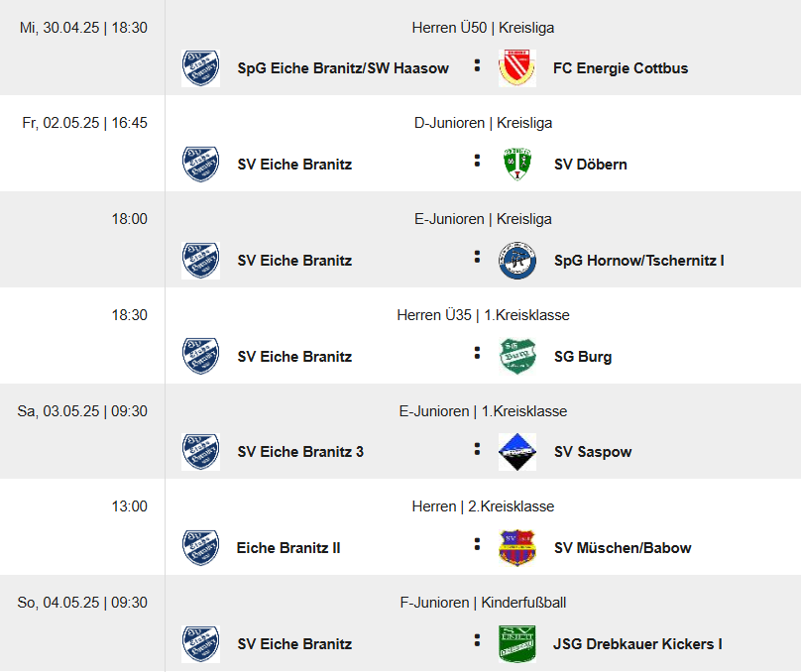801x672 pixels.
Task: Click the SV Müschen/Babow crest
Action: pyautogui.click(x=517, y=548)
